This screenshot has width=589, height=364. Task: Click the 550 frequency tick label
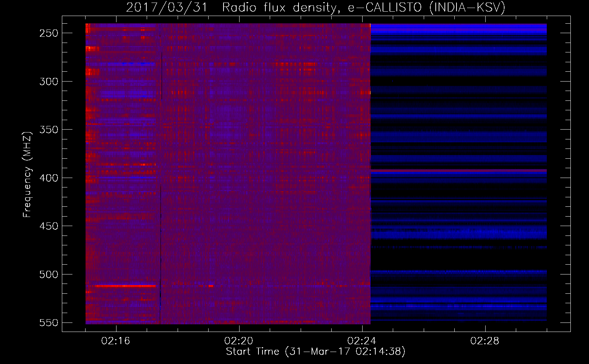click(48, 323)
